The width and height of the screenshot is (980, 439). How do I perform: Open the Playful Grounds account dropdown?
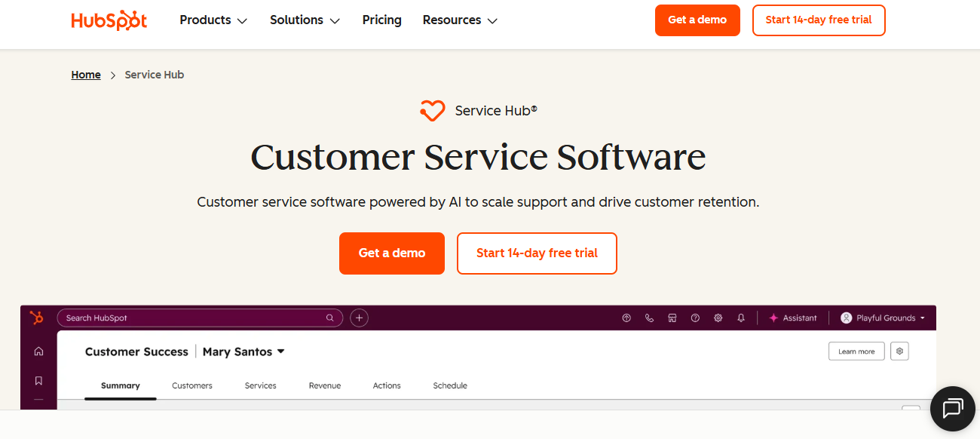(x=883, y=318)
